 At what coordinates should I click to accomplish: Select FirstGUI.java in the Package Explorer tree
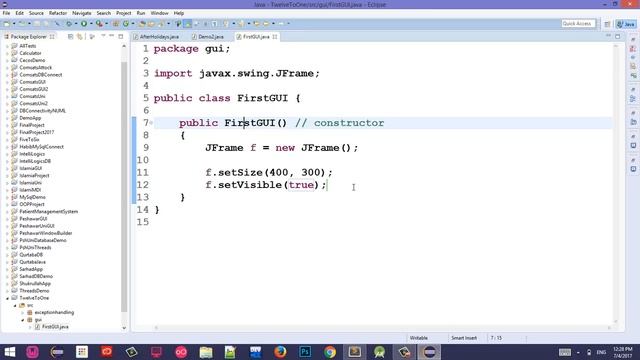[55, 327]
